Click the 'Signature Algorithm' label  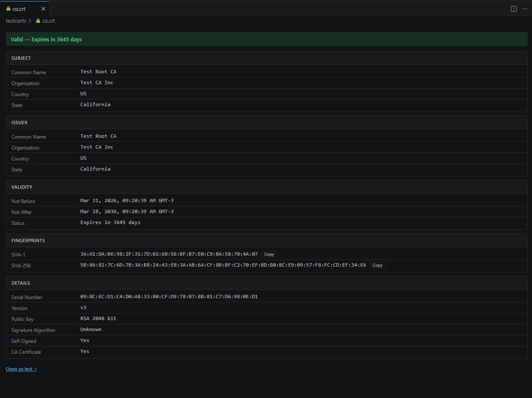[x=33, y=330]
